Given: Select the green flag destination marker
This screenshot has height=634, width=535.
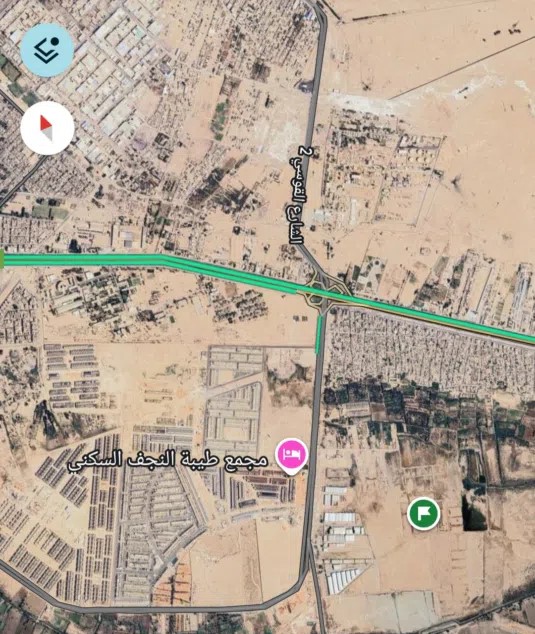Looking at the screenshot, I should click(423, 514).
